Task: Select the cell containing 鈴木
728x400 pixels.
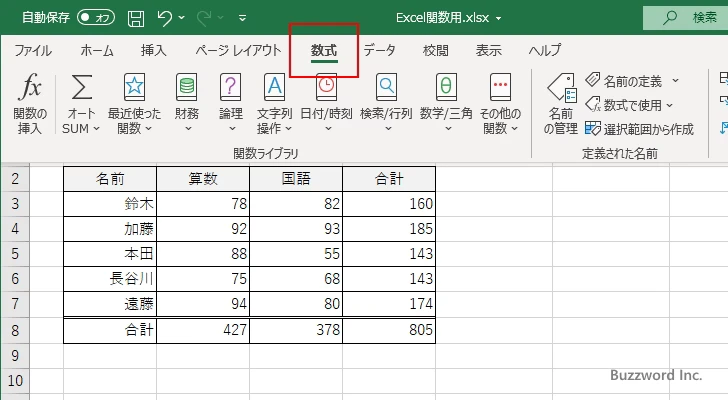Action: tap(110, 204)
